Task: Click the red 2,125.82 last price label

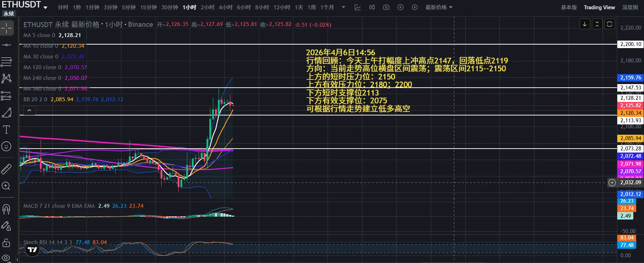Action: coord(630,105)
